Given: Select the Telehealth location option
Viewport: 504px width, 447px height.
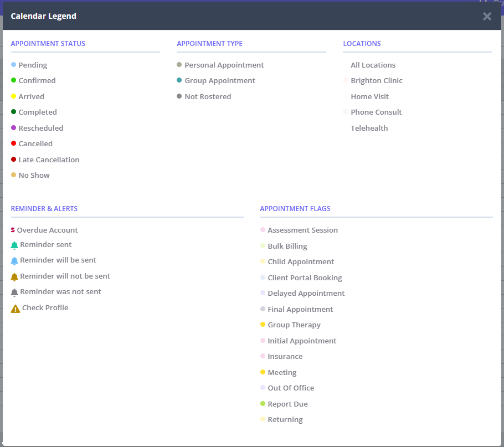Looking at the screenshot, I should 369,128.
